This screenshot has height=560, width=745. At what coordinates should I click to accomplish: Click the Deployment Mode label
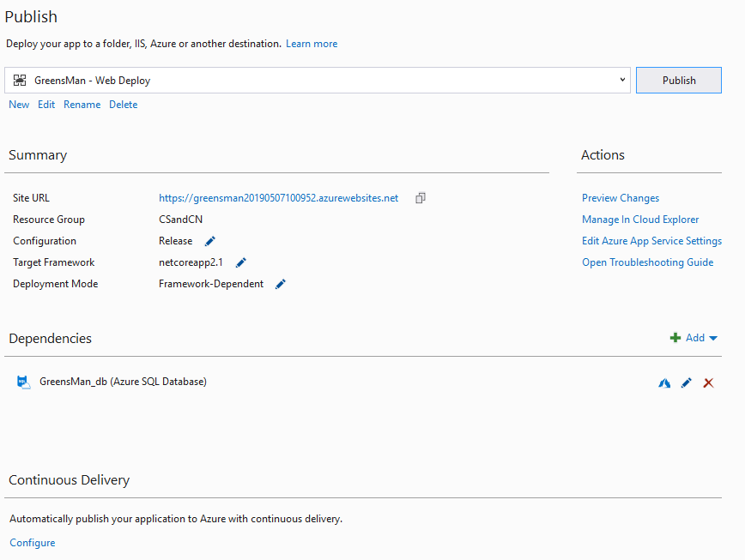(56, 283)
